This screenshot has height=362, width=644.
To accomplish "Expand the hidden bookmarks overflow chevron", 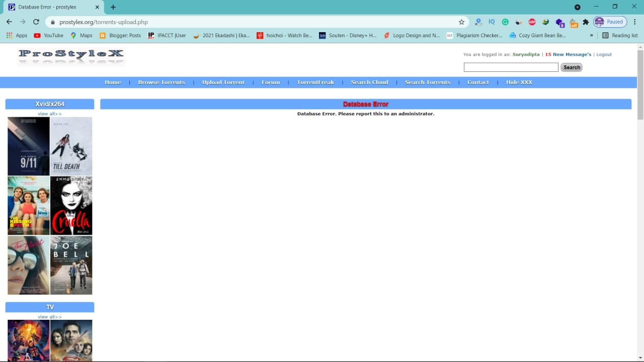I will [591, 36].
